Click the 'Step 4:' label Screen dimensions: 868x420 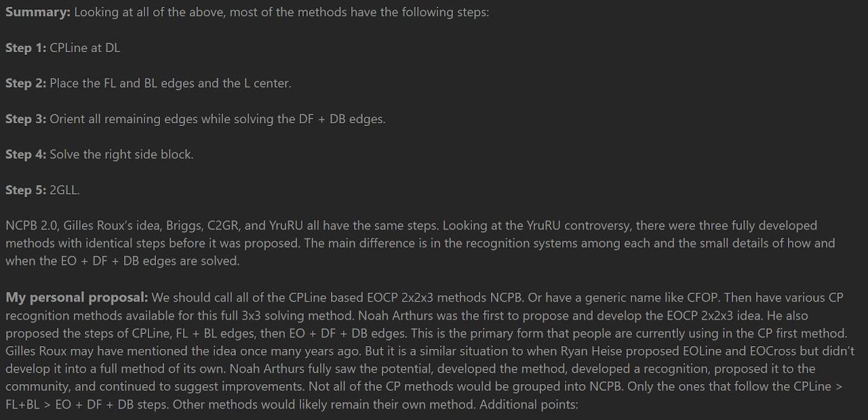pyautogui.click(x=26, y=154)
